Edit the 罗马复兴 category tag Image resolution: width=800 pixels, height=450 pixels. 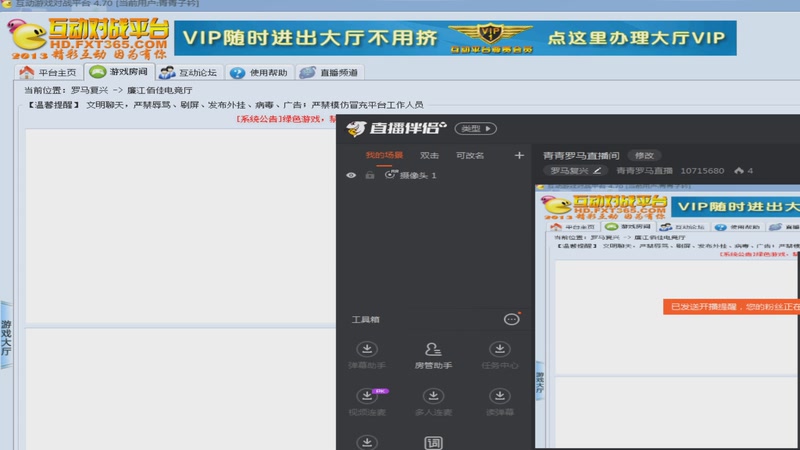pos(575,170)
